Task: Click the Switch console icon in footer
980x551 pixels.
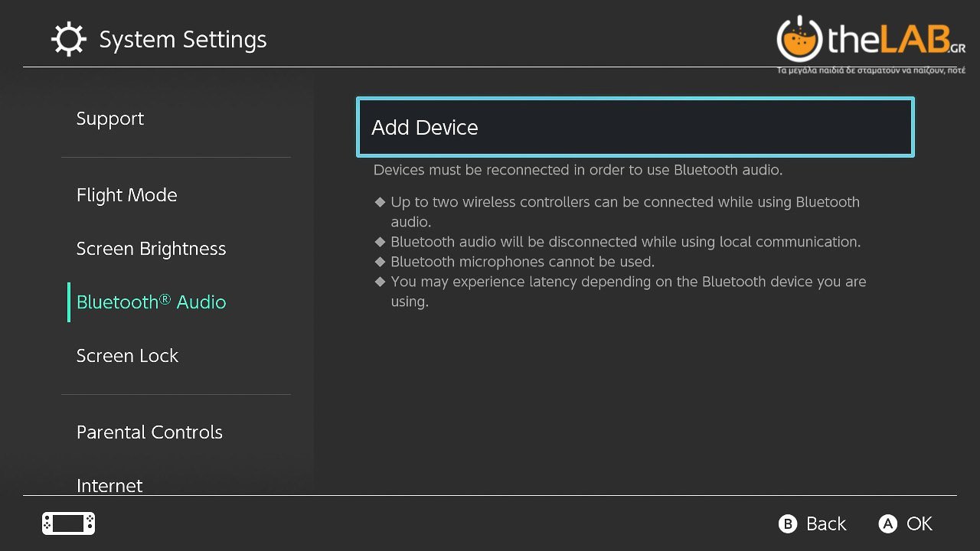Action: click(x=68, y=523)
